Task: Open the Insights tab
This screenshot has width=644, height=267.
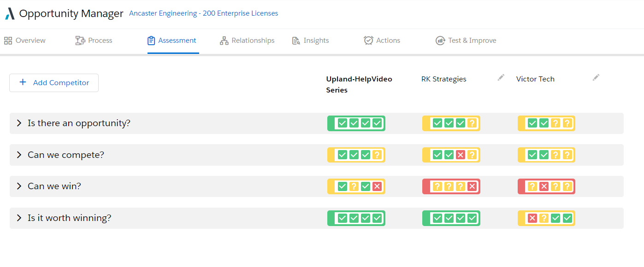Action: tap(316, 41)
